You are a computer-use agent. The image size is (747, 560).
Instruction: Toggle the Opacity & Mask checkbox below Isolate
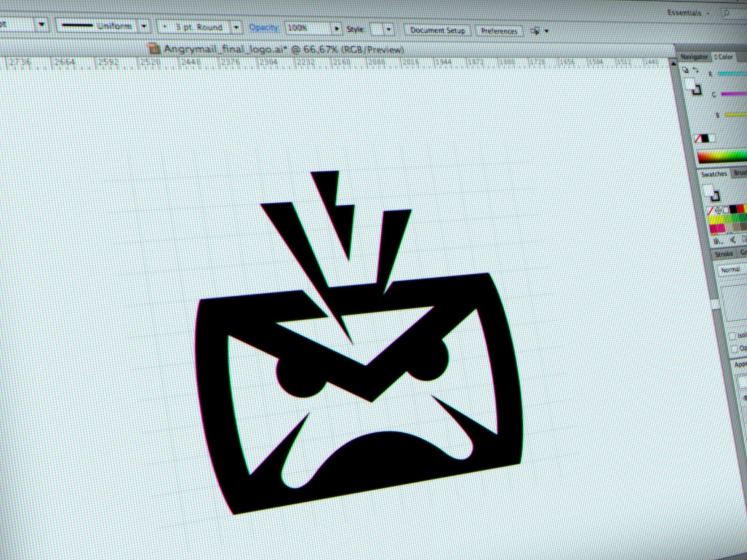coord(734,349)
